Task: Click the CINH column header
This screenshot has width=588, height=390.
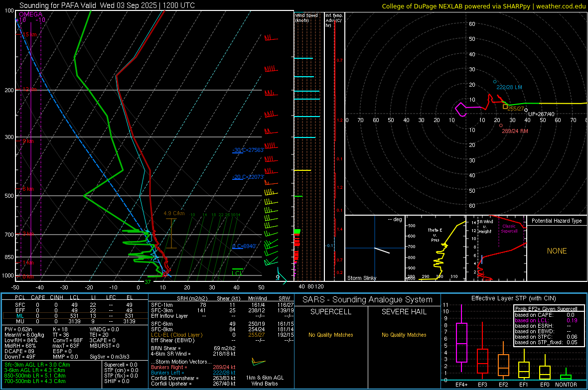Action: [x=56, y=297]
